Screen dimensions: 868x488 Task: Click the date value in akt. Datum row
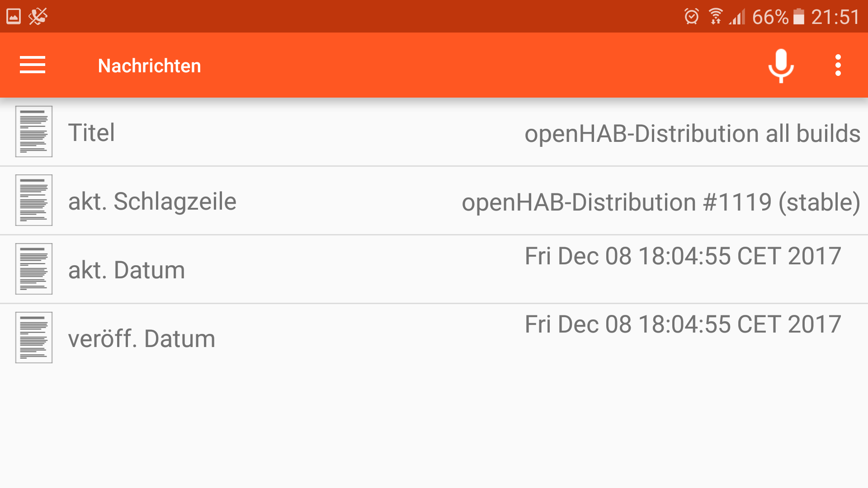click(x=683, y=256)
